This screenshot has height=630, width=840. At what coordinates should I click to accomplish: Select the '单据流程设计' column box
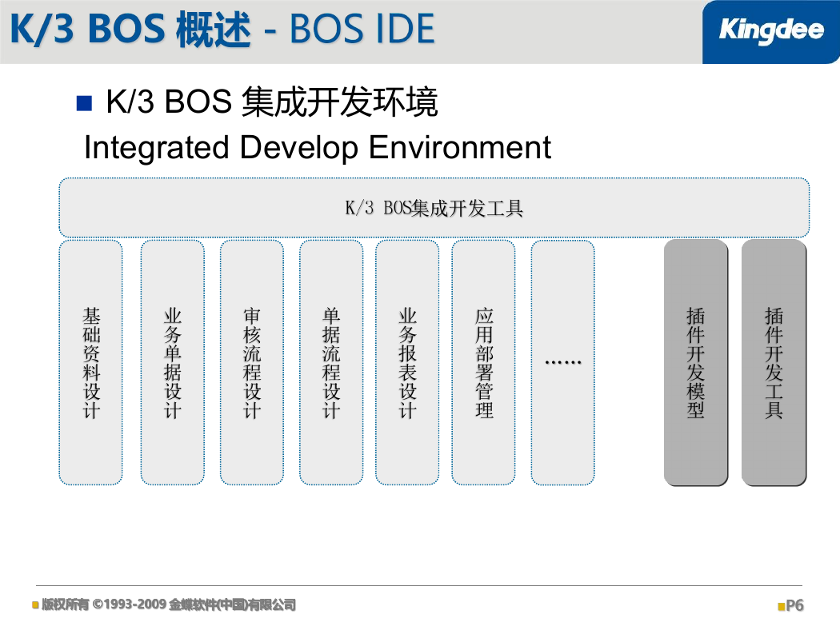click(x=331, y=362)
